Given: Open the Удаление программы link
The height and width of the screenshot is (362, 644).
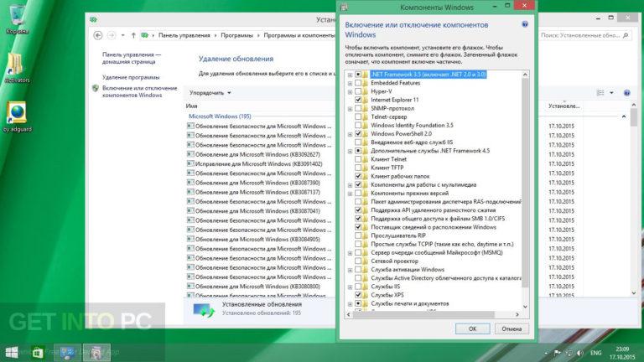Looking at the screenshot, I should tap(131, 77).
